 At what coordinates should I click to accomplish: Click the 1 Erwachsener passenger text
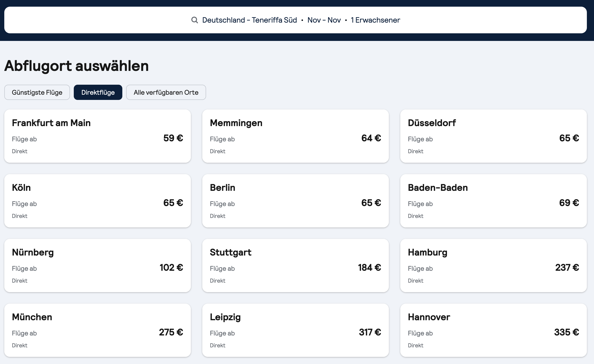(x=375, y=20)
